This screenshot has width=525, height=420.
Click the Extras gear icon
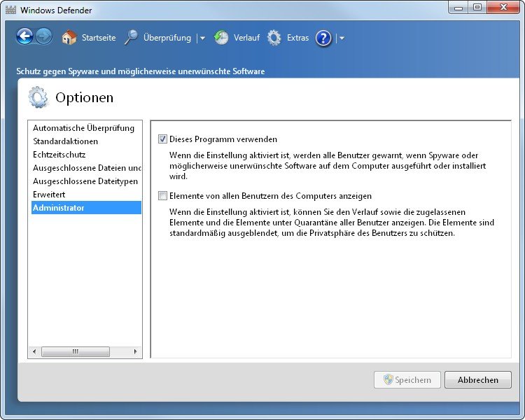coord(274,38)
